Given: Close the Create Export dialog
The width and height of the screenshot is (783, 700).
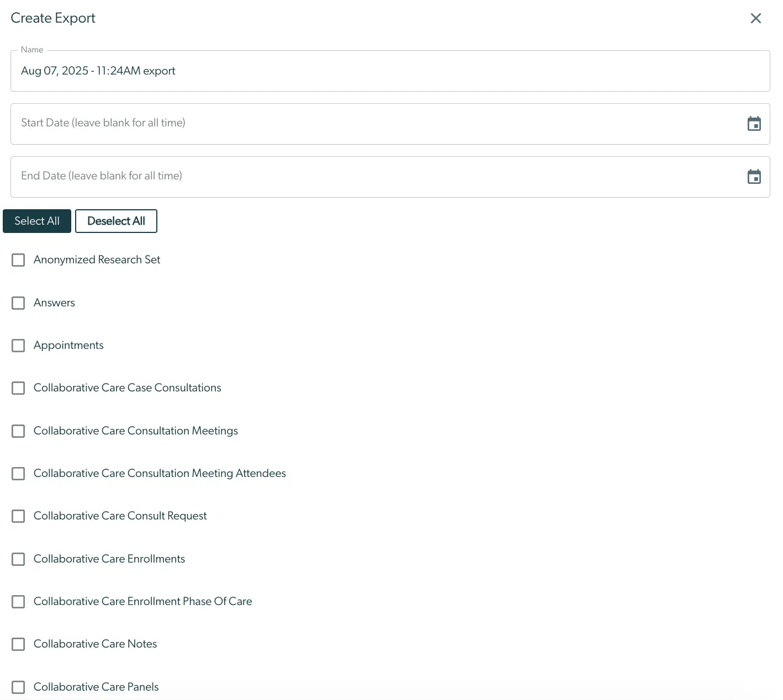Looking at the screenshot, I should [x=755, y=18].
